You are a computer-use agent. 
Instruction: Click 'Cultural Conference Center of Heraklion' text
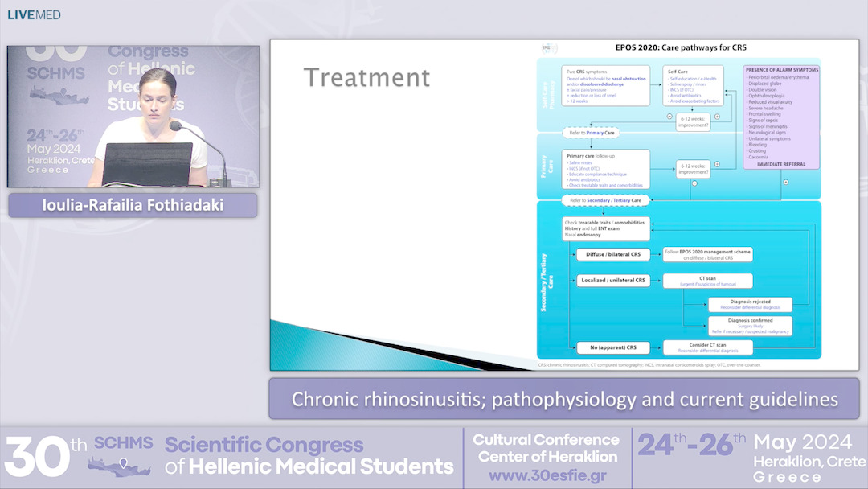(x=547, y=448)
